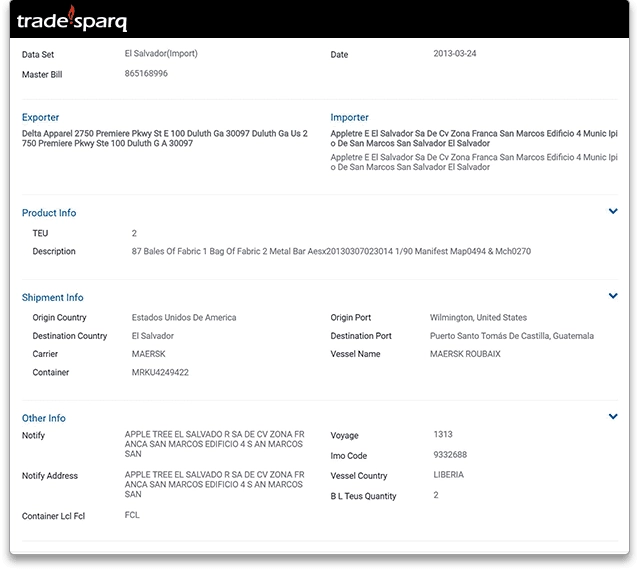Click the El Salvador(Import) data set value
The width and height of the screenshot is (637, 577).
click(x=161, y=54)
